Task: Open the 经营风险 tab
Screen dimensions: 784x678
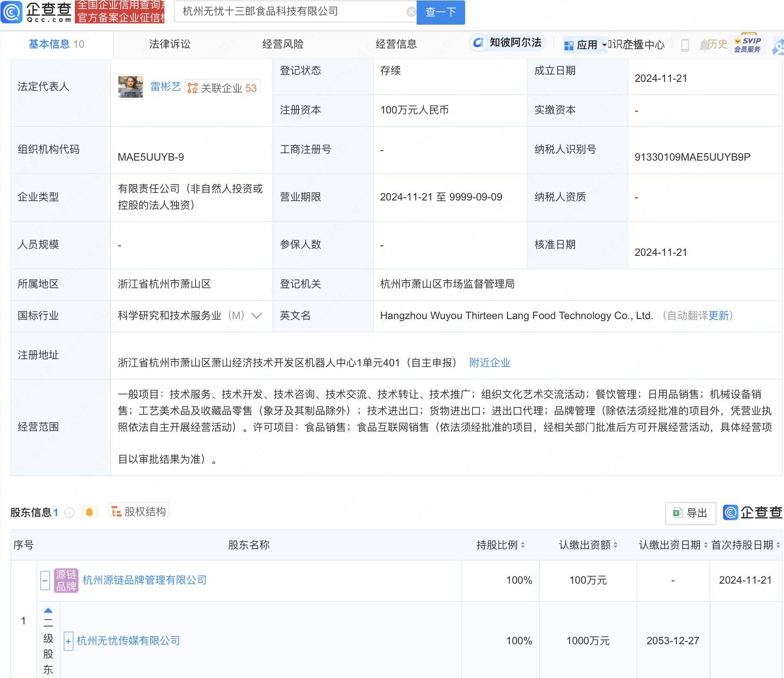Action: [x=283, y=44]
